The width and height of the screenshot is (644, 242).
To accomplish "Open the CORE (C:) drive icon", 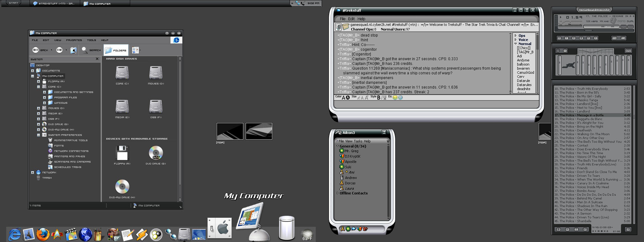I will point(122,73).
